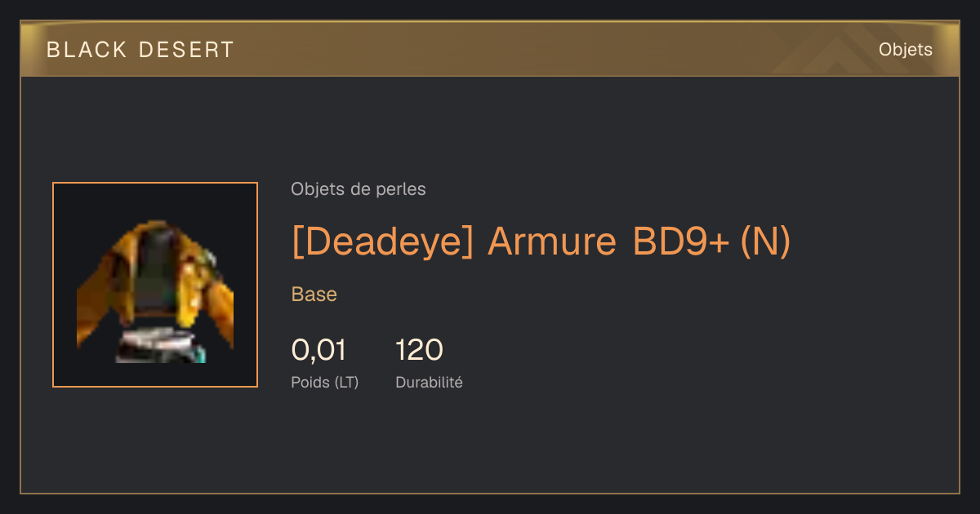Image resolution: width=980 pixels, height=514 pixels.
Task: Click the BLACK DESERT header title
Action: pos(140,50)
